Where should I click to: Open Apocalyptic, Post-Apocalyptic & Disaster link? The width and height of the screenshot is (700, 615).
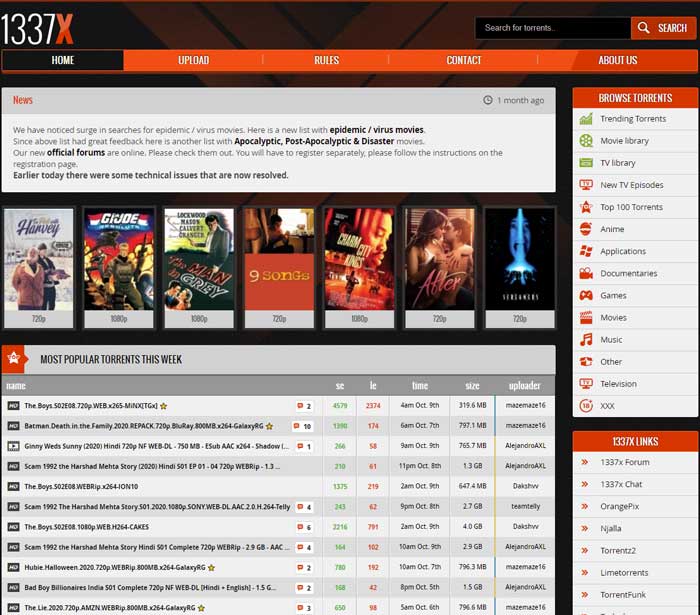tap(314, 141)
